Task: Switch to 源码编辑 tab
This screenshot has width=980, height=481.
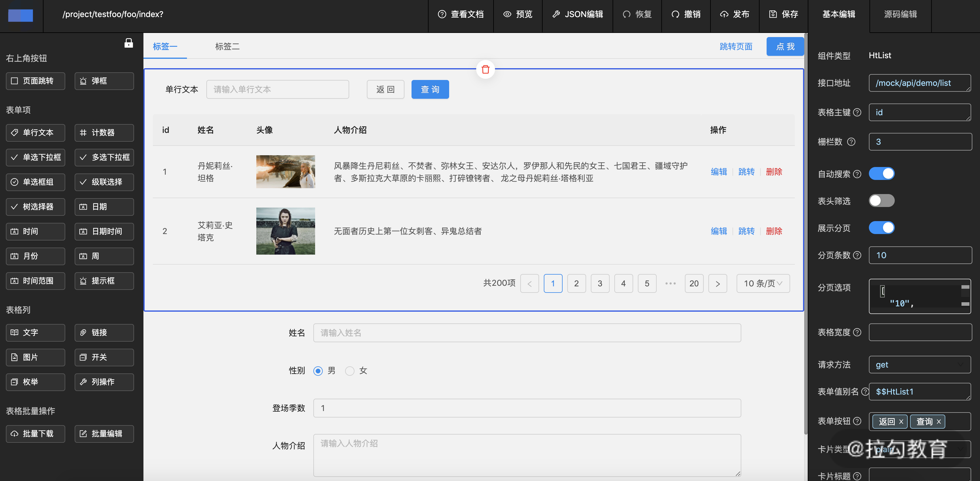Action: click(900, 14)
